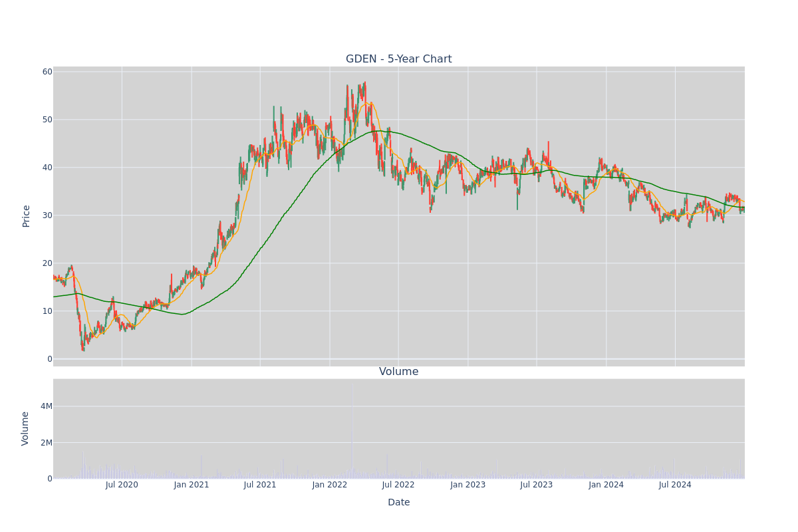Click the "Volume" subplot title

point(398,372)
